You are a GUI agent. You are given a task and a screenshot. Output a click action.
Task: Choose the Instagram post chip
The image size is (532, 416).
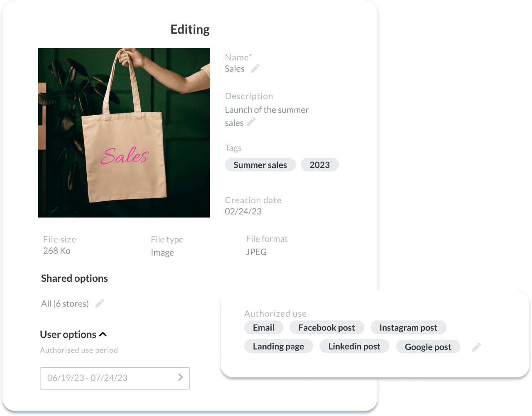(x=408, y=327)
